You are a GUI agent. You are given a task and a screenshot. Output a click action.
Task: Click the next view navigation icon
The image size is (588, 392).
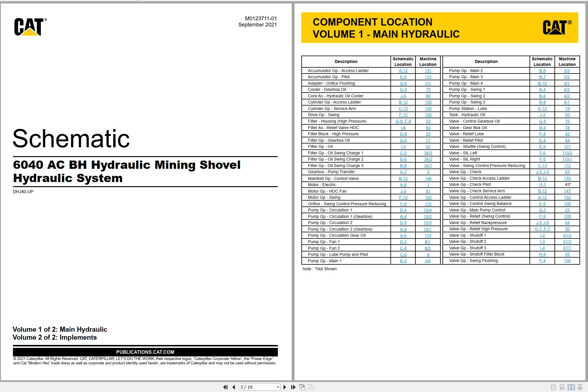coord(311,387)
